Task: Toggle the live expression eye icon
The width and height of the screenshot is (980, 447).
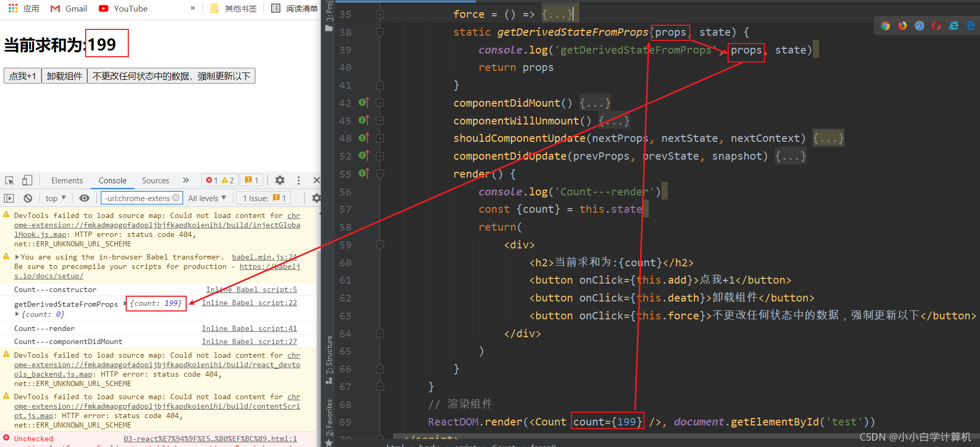Action: (84, 198)
